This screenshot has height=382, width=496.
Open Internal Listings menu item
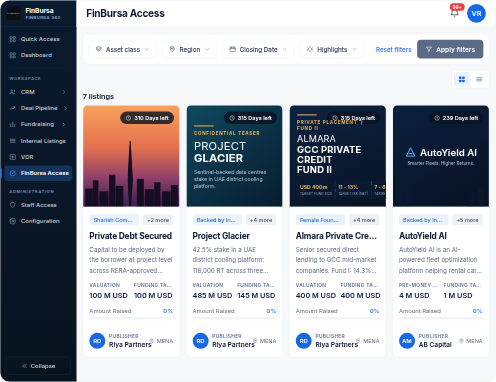tap(38, 141)
